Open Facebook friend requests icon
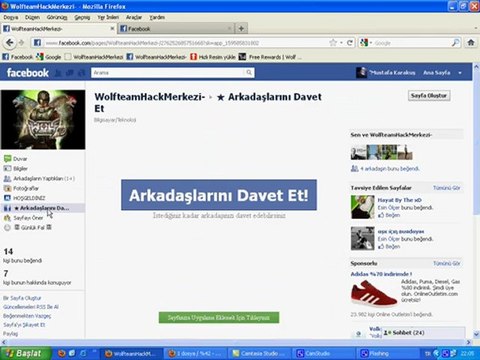480x360 pixels. [x=58, y=73]
